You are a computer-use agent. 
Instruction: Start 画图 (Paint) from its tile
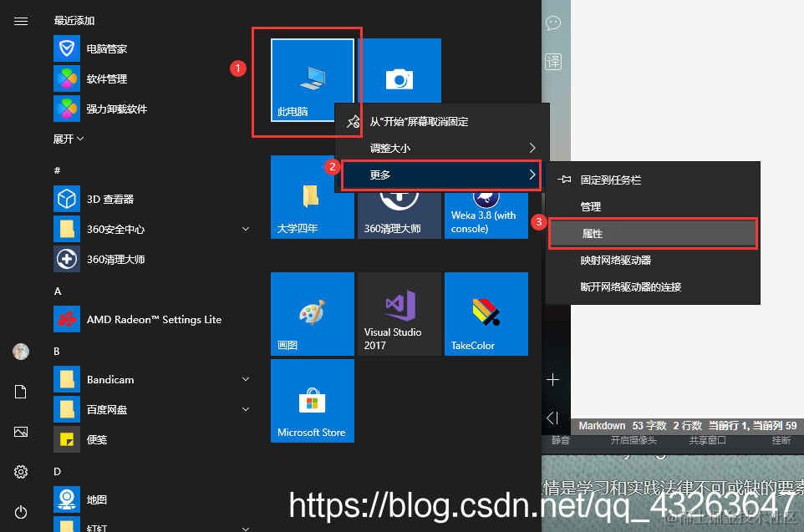click(312, 313)
